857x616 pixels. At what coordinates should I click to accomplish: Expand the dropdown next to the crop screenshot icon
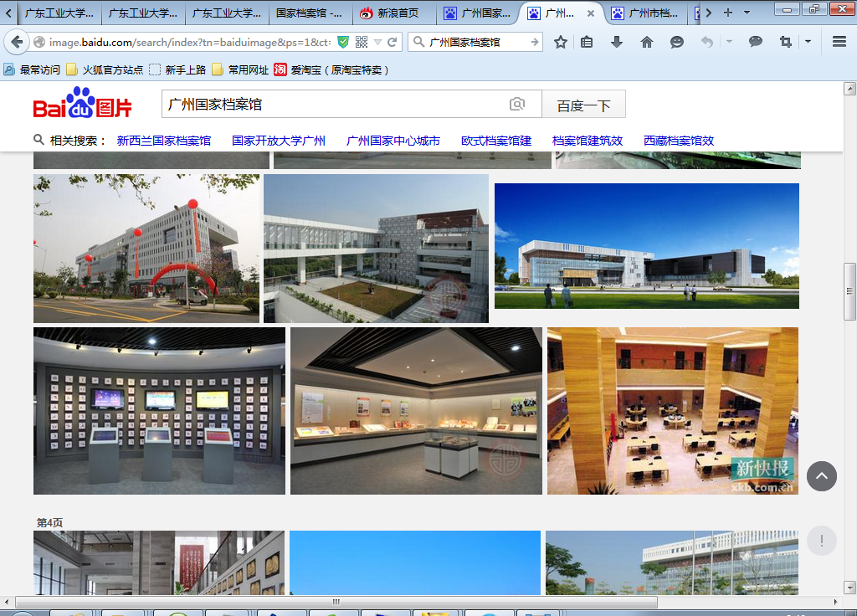(x=808, y=42)
